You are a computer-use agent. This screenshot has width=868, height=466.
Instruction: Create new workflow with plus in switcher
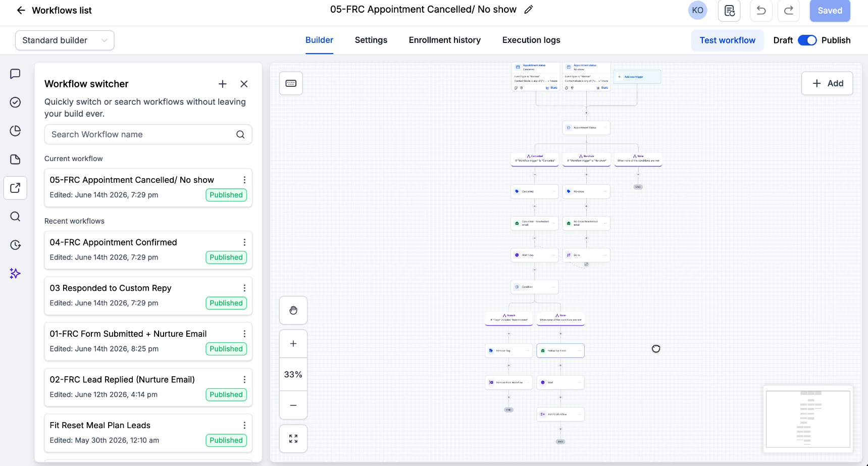tap(222, 84)
